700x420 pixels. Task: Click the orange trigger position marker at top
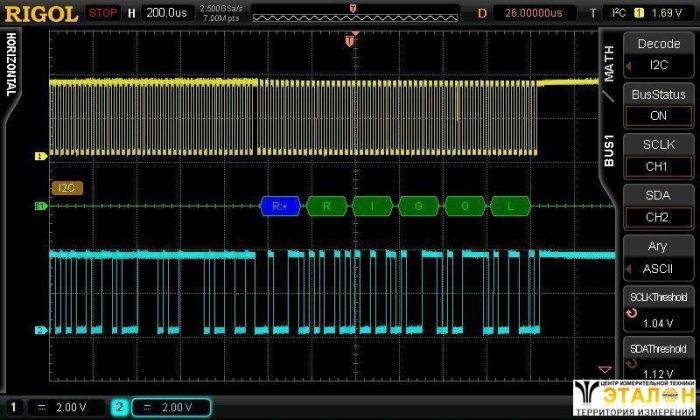(x=349, y=41)
